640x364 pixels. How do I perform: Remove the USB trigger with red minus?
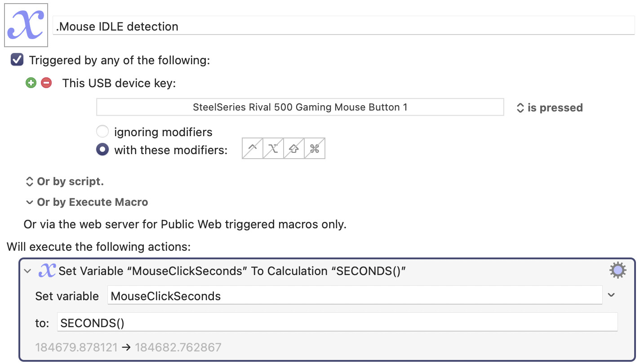[x=46, y=83]
